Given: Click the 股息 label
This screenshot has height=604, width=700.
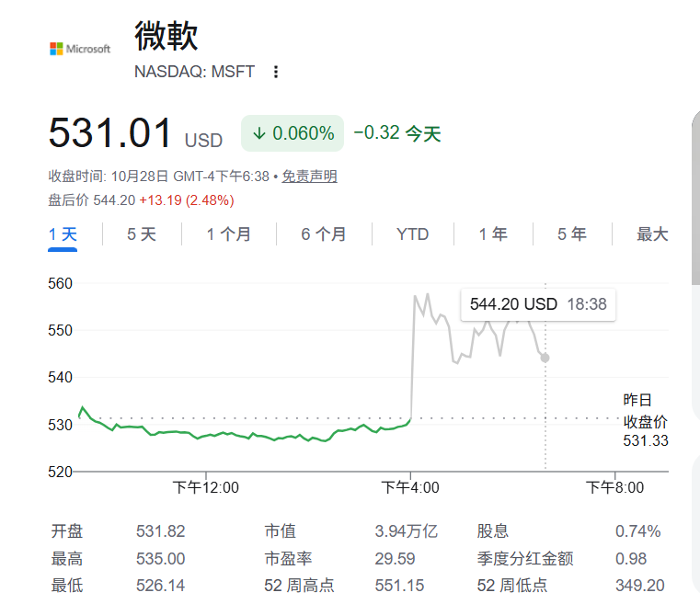Looking at the screenshot, I should [x=493, y=531].
